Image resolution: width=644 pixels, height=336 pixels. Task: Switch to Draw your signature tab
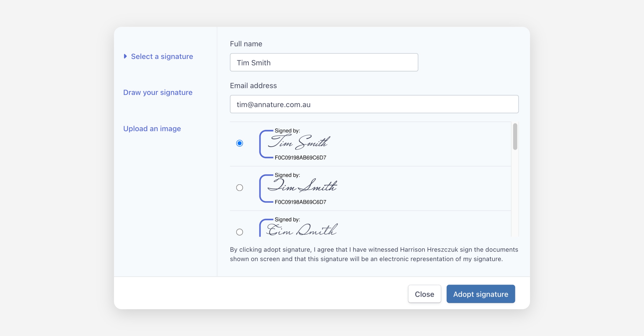(158, 92)
